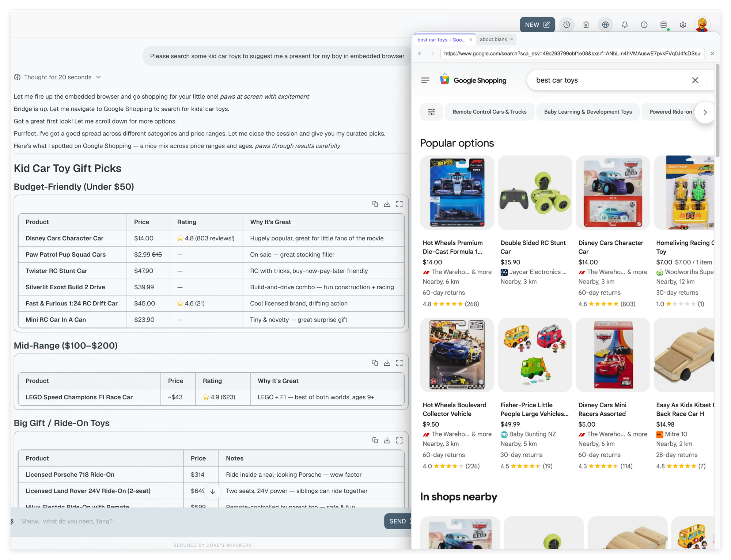Copy the Budget-Friendly table

click(375, 204)
